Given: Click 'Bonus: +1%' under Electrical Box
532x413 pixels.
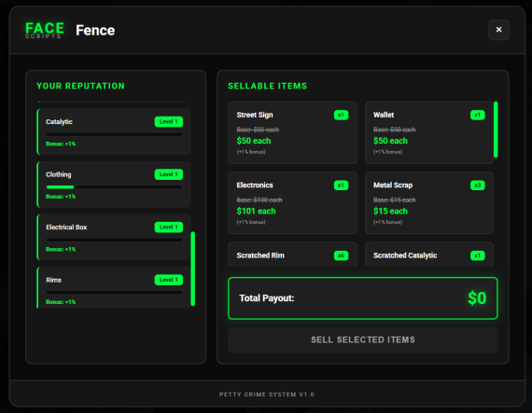Looking at the screenshot, I should point(61,249).
